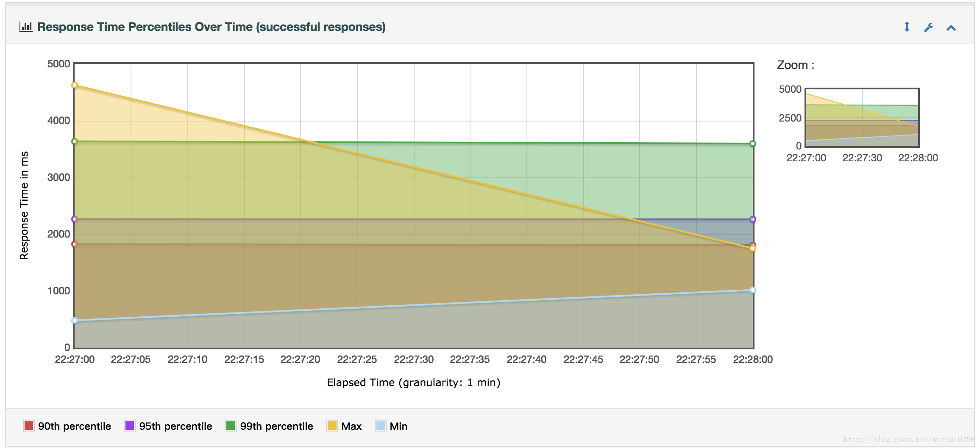Click the 95th percentile legend label

coord(175,426)
